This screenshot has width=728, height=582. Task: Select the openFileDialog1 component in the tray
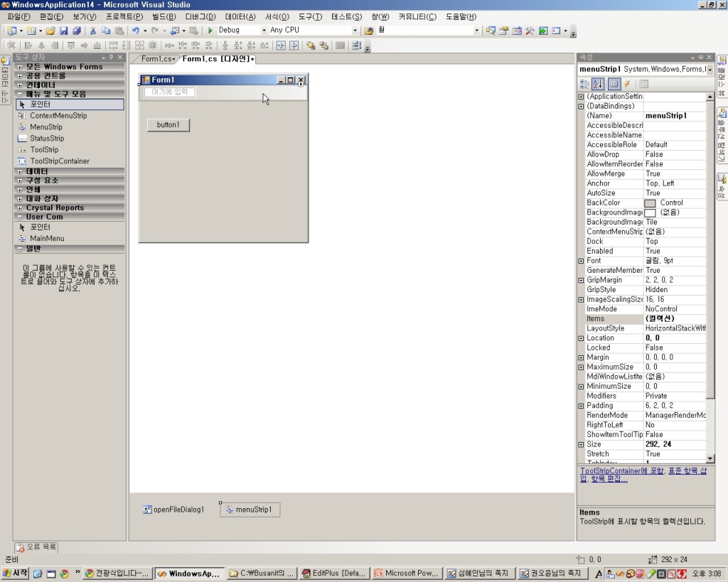173,510
